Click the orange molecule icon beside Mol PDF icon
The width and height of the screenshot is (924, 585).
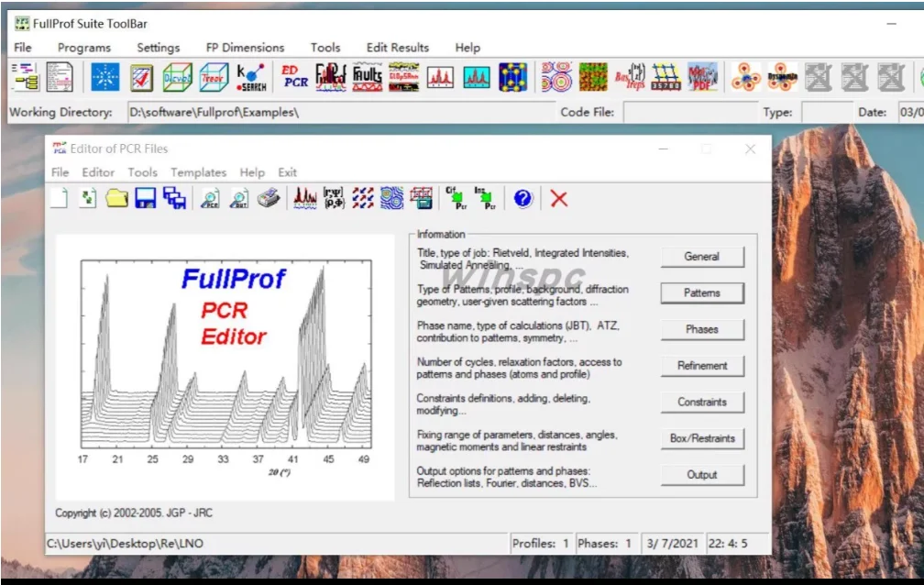746,77
